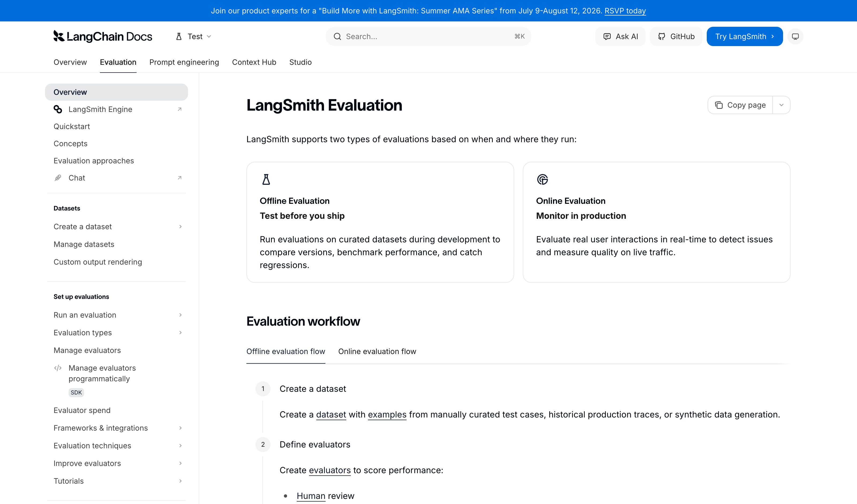Image resolution: width=857 pixels, height=504 pixels.
Task: Click the icon beside Chat in the sidebar
Action: 58,178
